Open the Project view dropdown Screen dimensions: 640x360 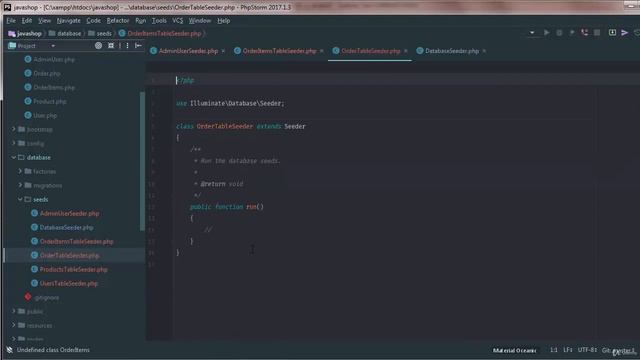pyautogui.click(x=53, y=46)
